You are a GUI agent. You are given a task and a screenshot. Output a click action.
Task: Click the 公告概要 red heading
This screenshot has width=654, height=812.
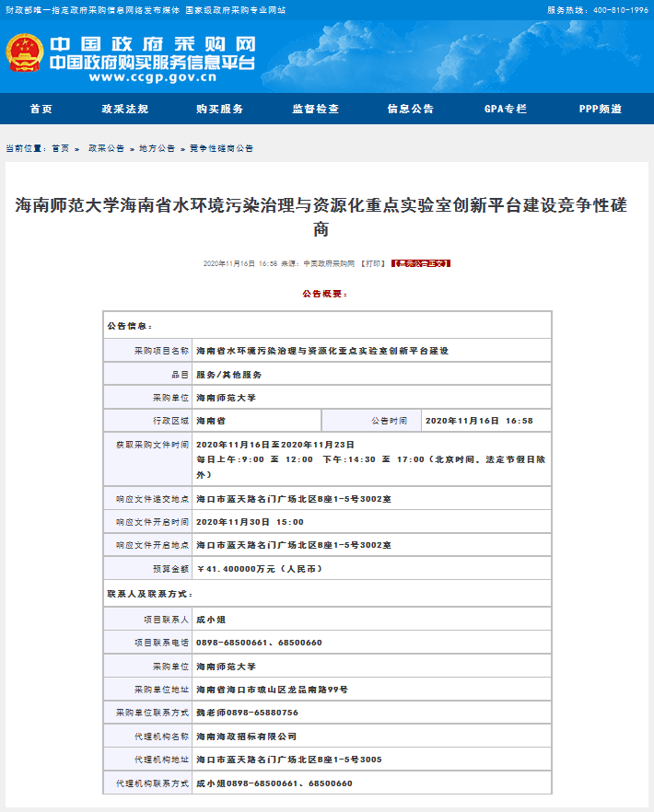(325, 294)
